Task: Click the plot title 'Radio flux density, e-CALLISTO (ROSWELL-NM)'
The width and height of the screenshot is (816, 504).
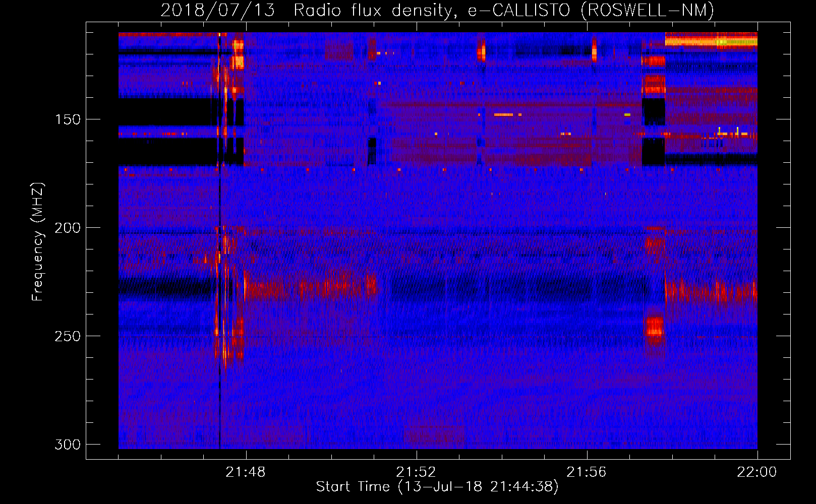Action: tap(503, 11)
